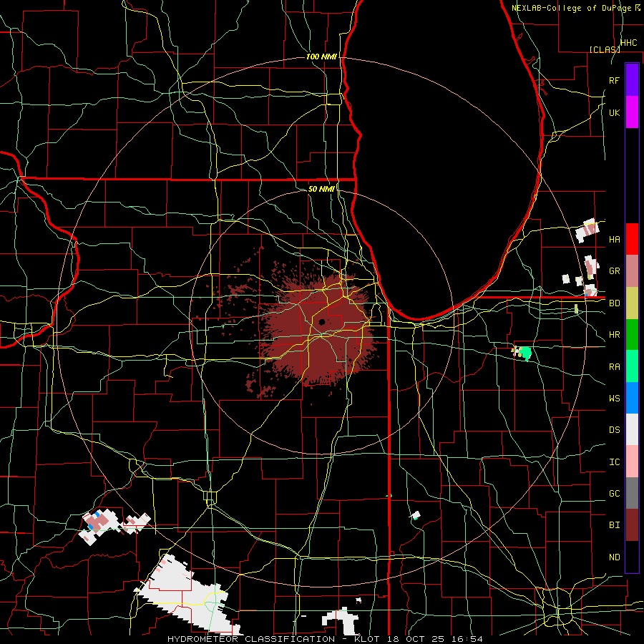Click the IC legend label
The width and height of the screenshot is (644, 644).
(615, 462)
